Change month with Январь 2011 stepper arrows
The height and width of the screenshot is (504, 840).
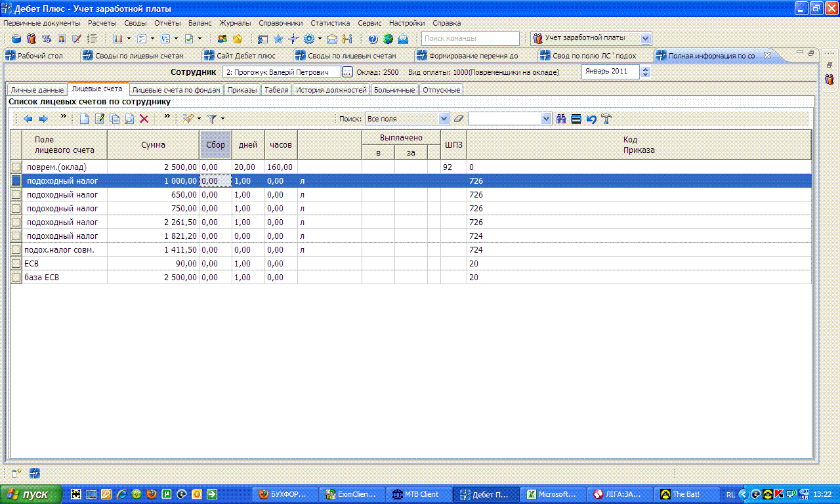(x=646, y=72)
